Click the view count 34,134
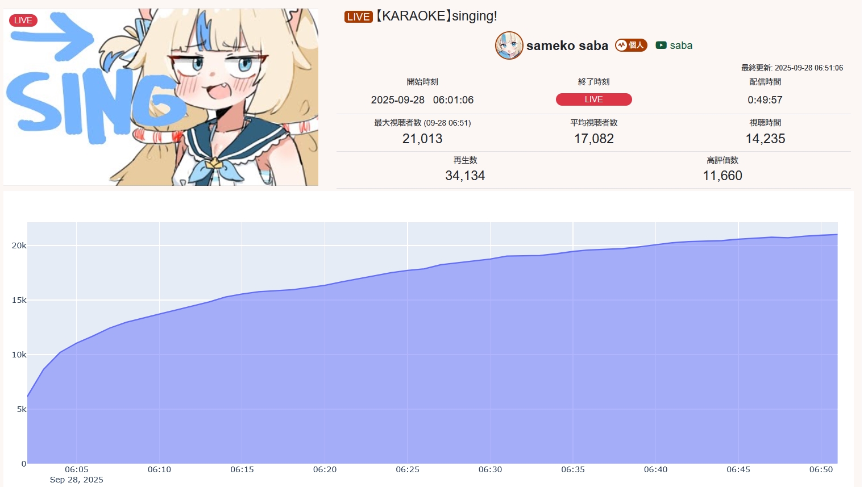This screenshot has width=868, height=487. [x=465, y=176]
